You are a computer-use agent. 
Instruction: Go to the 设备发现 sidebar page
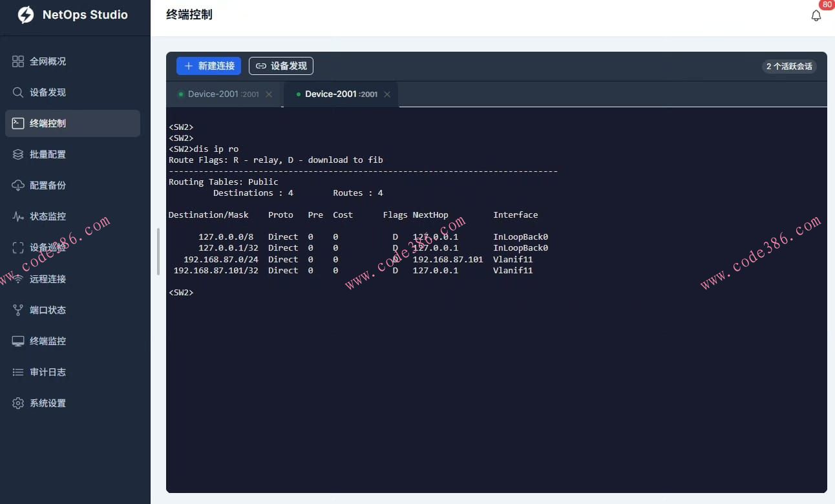click(72, 92)
